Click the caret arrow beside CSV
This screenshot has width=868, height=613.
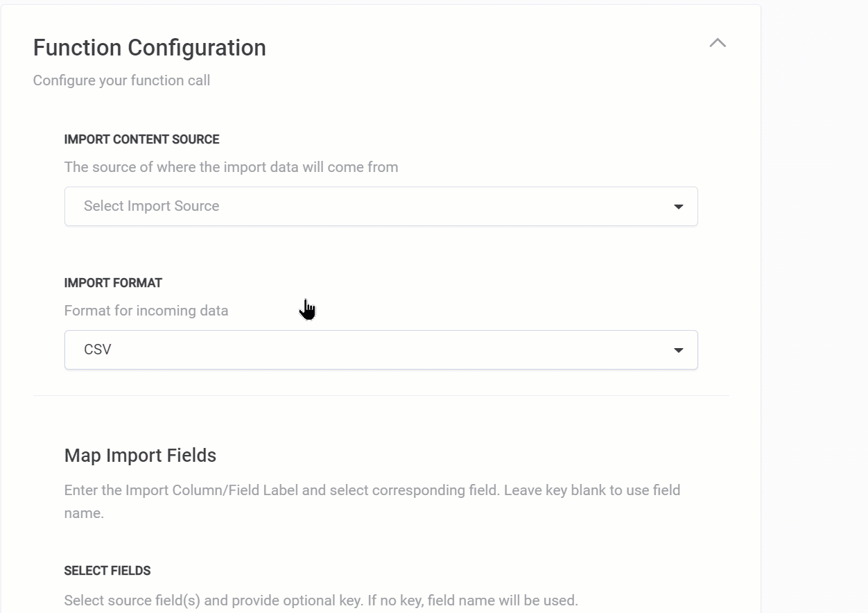point(678,350)
